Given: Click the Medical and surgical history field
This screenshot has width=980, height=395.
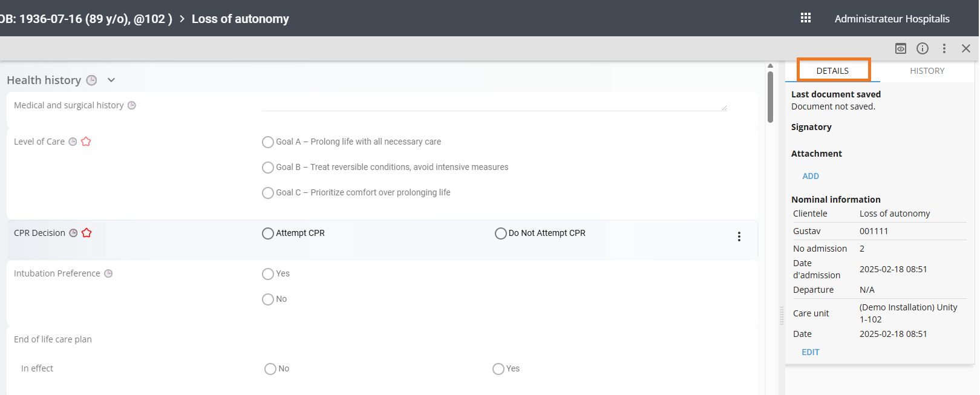Looking at the screenshot, I should pos(493,105).
